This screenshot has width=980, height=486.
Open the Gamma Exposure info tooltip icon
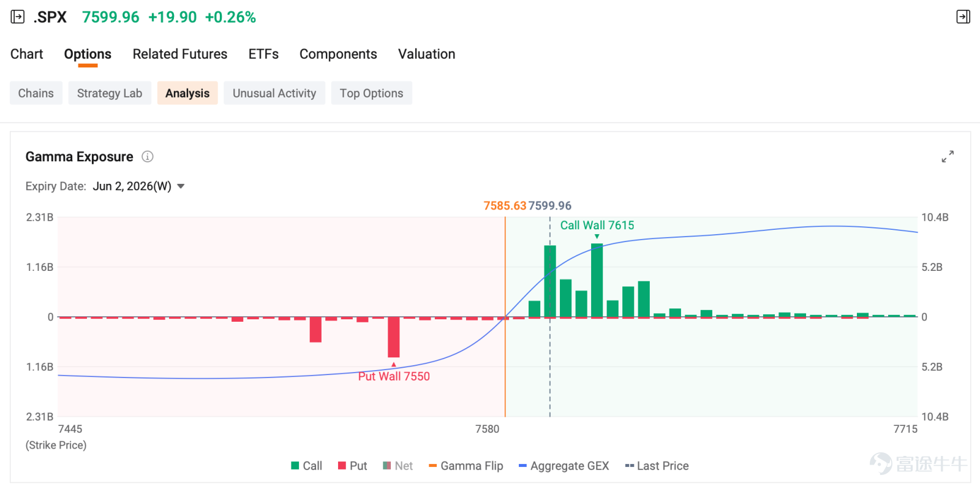tap(148, 156)
